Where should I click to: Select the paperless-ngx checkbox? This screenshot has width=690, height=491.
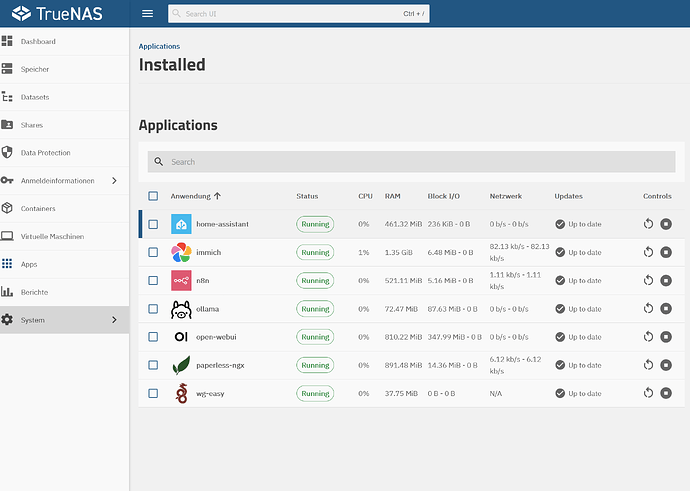[153, 365]
